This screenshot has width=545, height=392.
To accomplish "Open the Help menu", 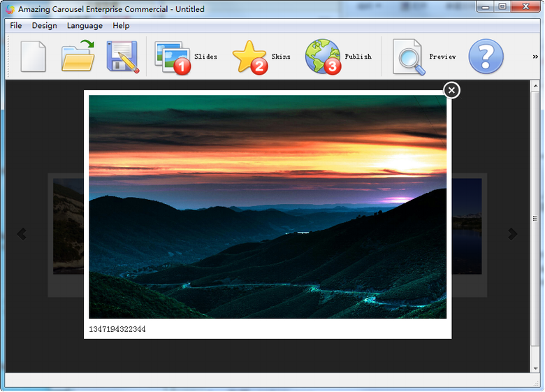I will click(x=121, y=26).
